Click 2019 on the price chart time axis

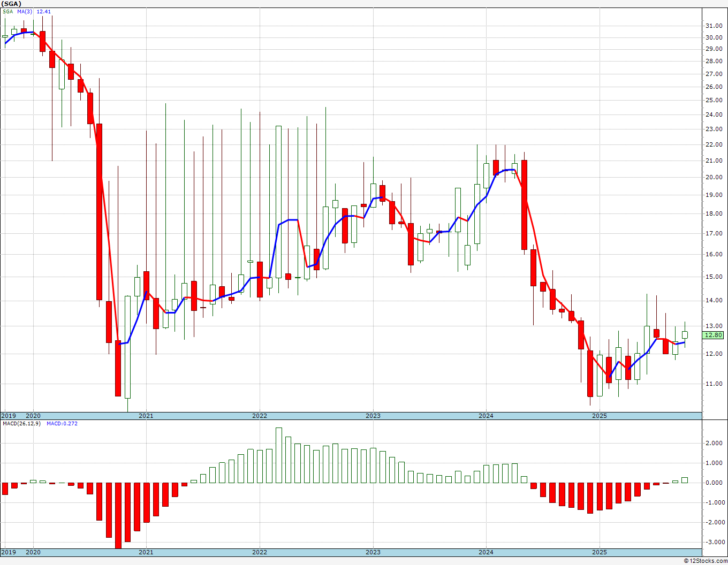[x=8, y=416]
